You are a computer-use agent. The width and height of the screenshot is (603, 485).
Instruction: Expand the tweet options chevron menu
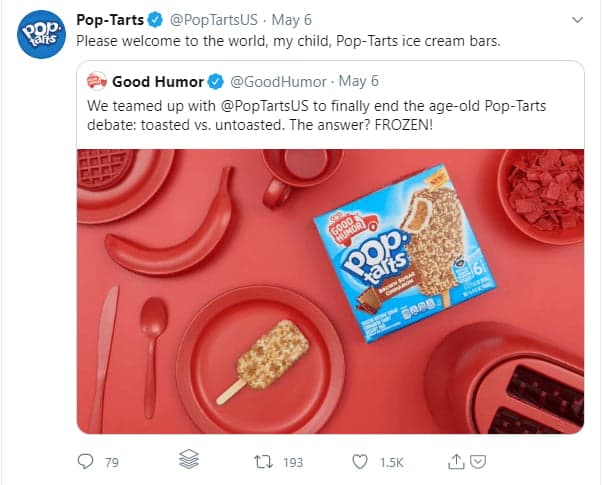pos(577,20)
